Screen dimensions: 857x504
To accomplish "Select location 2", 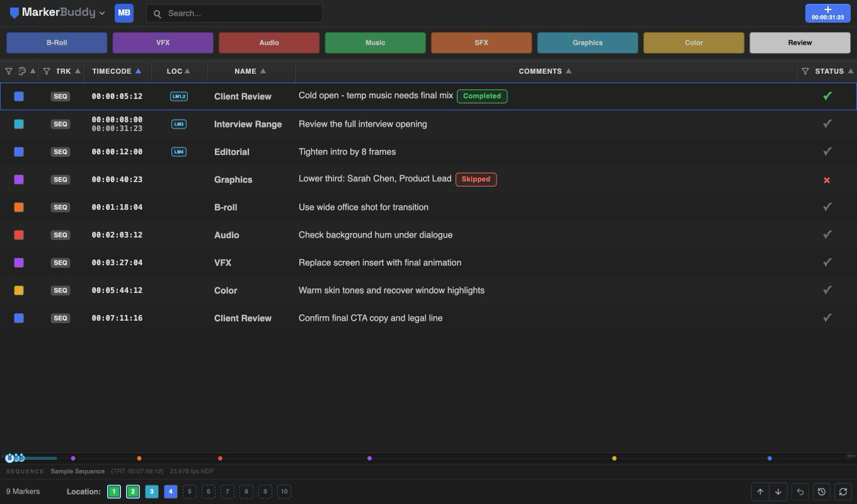I will 133,491.
